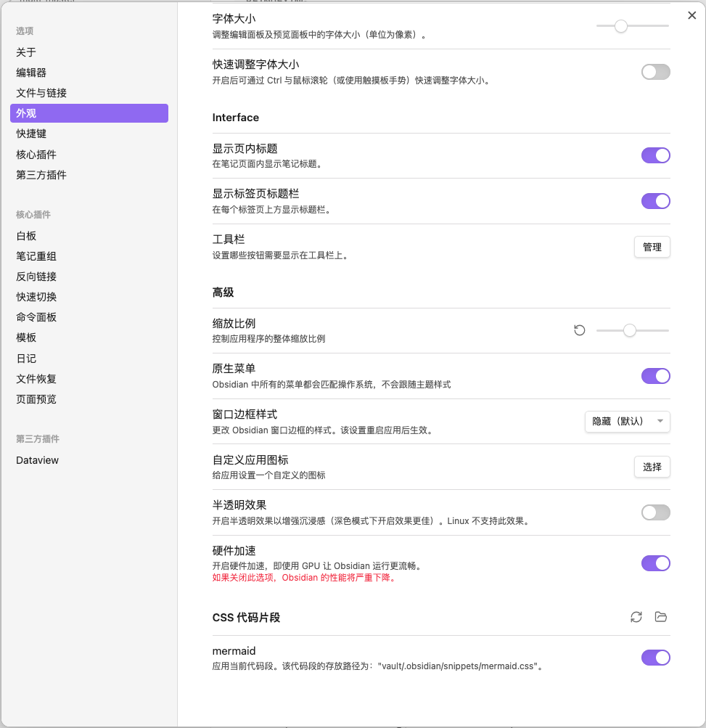Switch to the 快捷键 tab
The image size is (706, 728).
point(89,134)
